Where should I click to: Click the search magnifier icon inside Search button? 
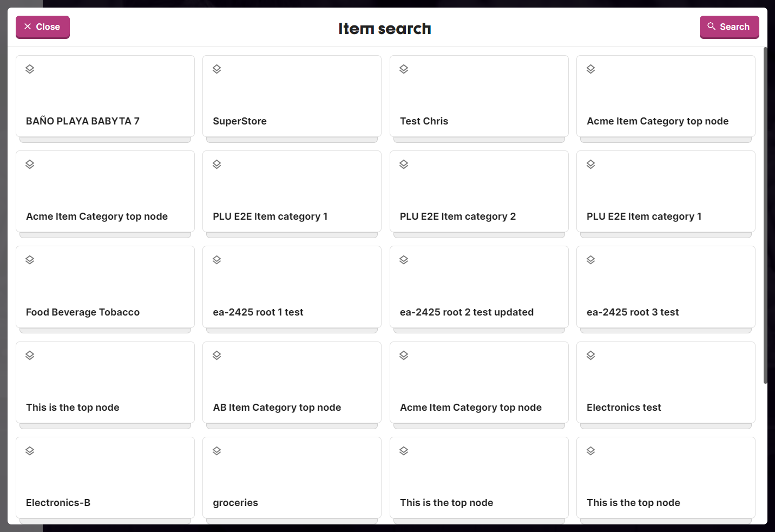click(x=712, y=27)
